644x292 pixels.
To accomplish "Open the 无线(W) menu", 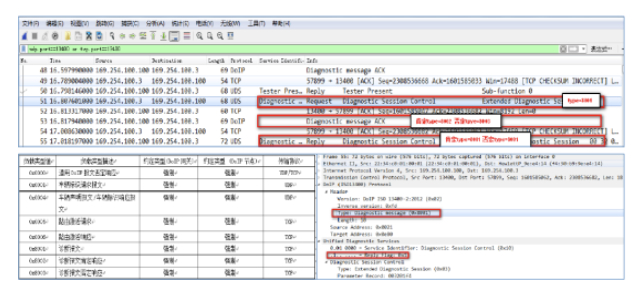I will click(x=230, y=24).
